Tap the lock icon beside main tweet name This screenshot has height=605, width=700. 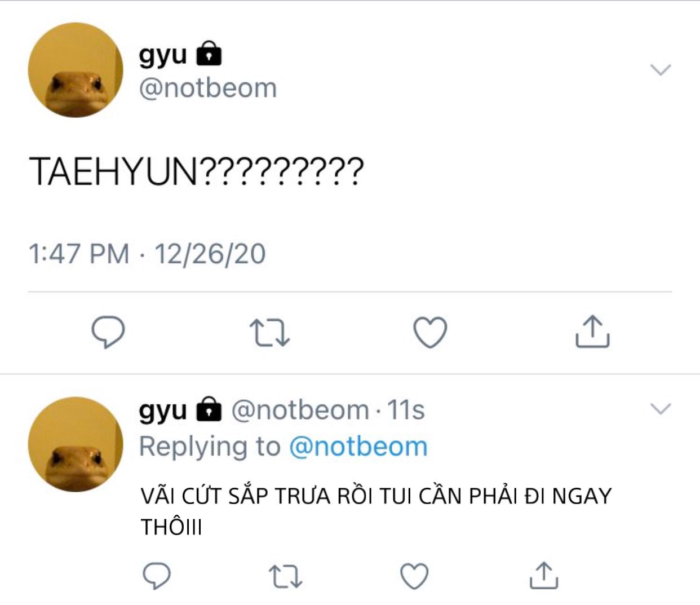(x=209, y=54)
